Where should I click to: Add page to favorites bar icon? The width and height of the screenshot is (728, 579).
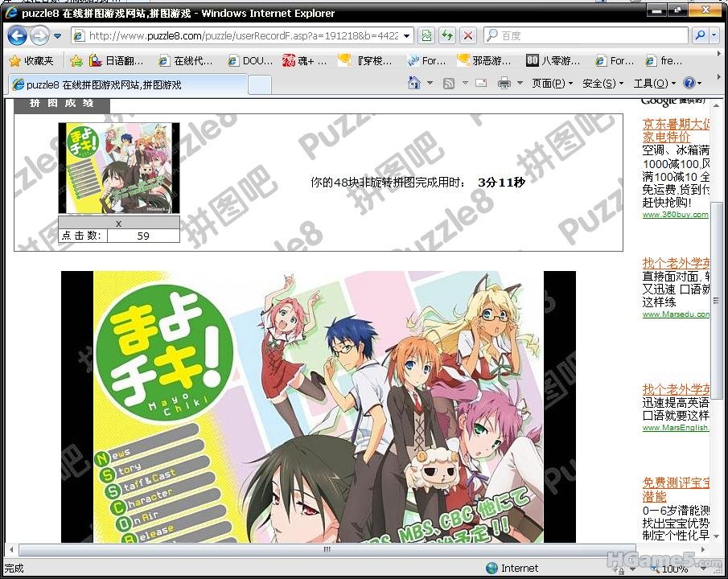coord(76,61)
